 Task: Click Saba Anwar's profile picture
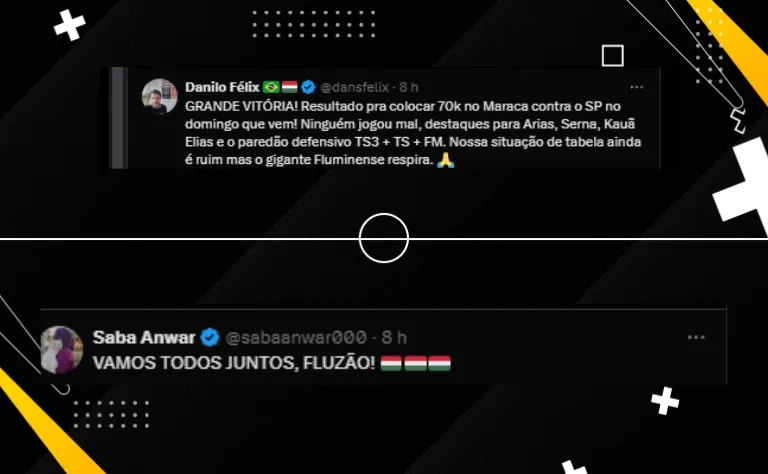tap(62, 350)
